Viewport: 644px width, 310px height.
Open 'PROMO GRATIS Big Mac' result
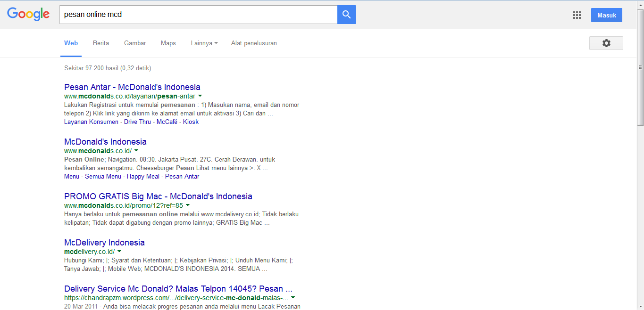point(158,196)
